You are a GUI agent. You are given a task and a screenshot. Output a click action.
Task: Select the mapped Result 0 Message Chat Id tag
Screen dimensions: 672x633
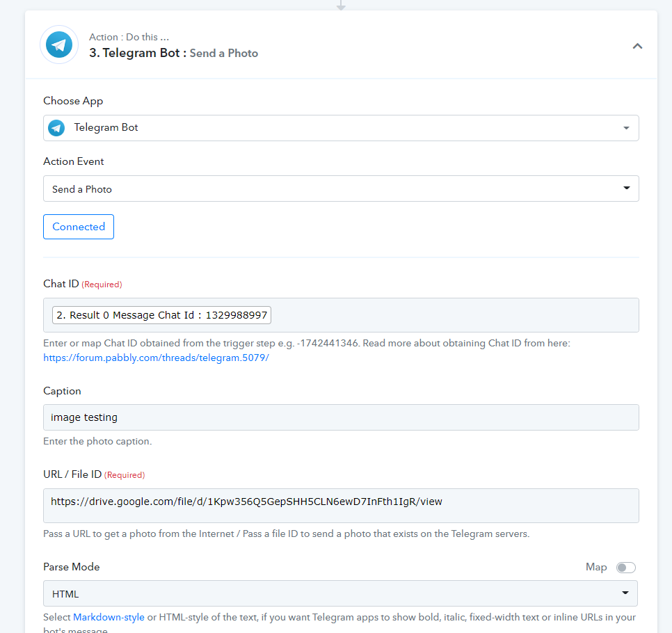[161, 315]
